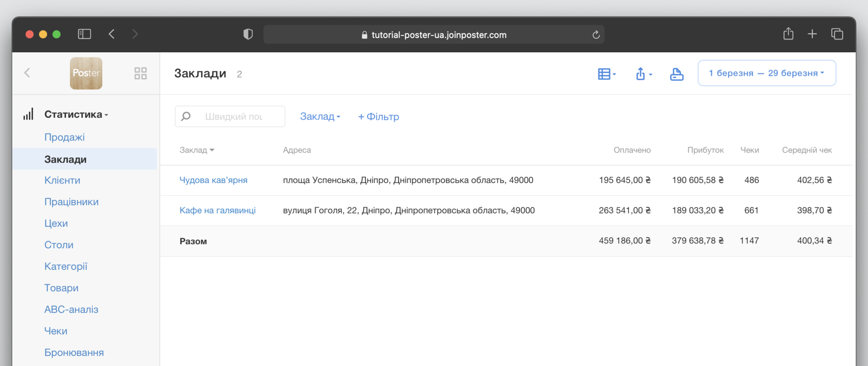
Task: Open Чеки in the sidebar
Action: point(56,331)
